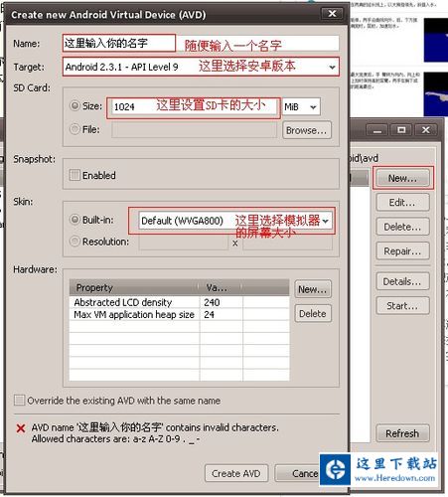Click the hardware New button
Viewport: 448px width, 497px height.
[x=313, y=289]
